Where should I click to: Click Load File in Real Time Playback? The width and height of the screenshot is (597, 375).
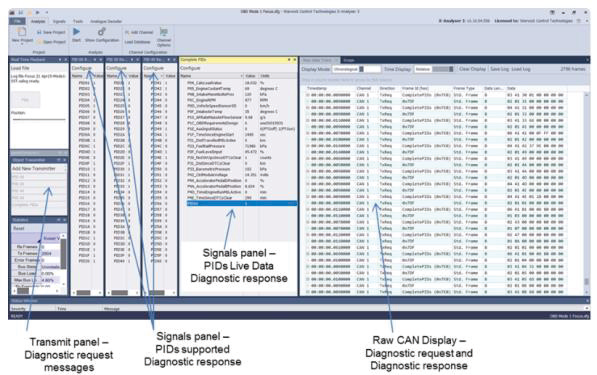(x=20, y=68)
